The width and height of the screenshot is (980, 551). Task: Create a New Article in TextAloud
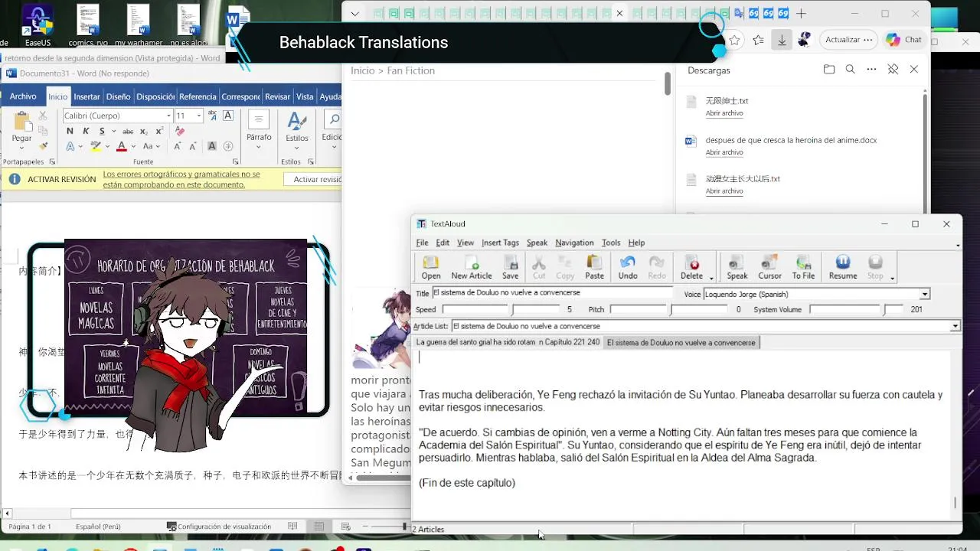(x=471, y=267)
